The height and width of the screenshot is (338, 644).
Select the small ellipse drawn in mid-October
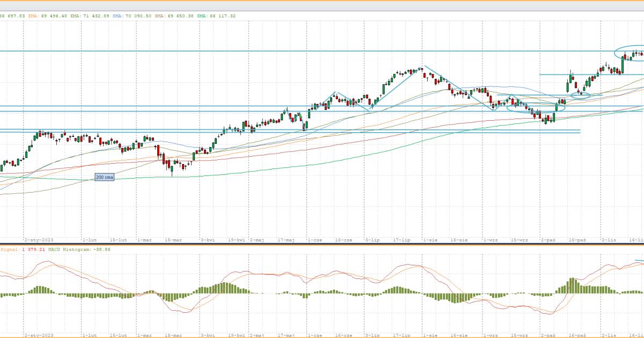(x=580, y=95)
